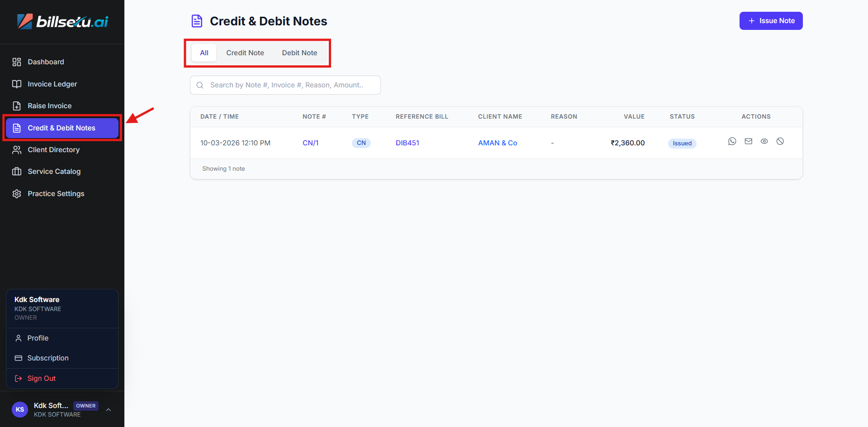Image resolution: width=868 pixels, height=427 pixels.
Task: Open the Raise Invoice page
Action: (49, 106)
